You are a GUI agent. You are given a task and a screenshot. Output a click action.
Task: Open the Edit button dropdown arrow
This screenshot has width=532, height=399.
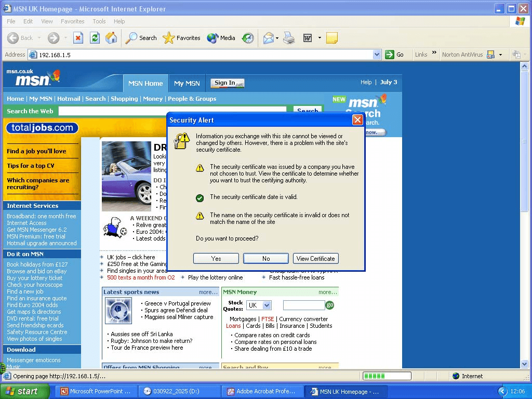320,38
